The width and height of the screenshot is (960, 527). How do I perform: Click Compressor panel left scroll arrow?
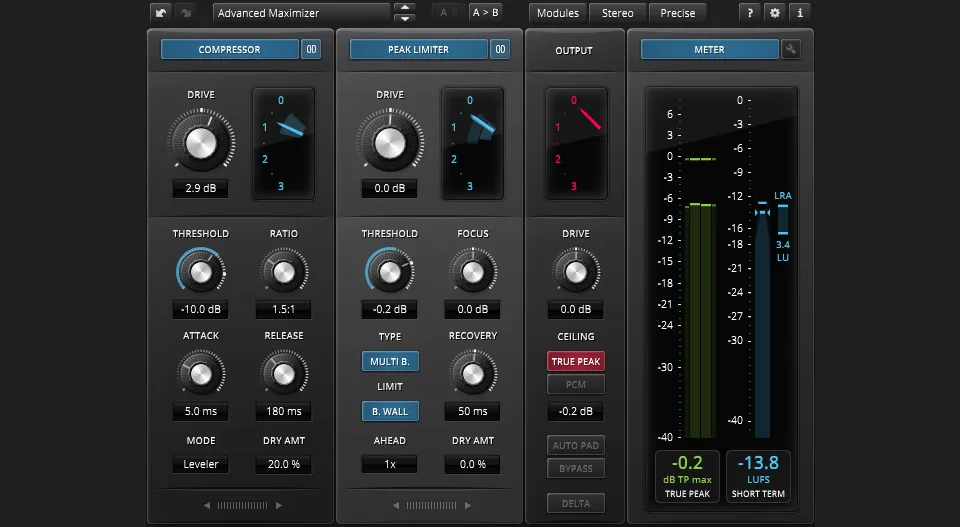tap(207, 506)
